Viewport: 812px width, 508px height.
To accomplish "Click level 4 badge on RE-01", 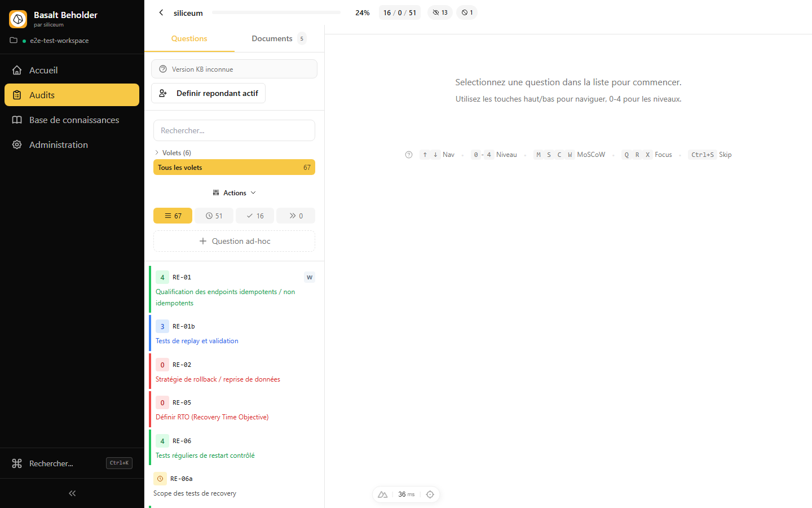I will click(x=162, y=277).
